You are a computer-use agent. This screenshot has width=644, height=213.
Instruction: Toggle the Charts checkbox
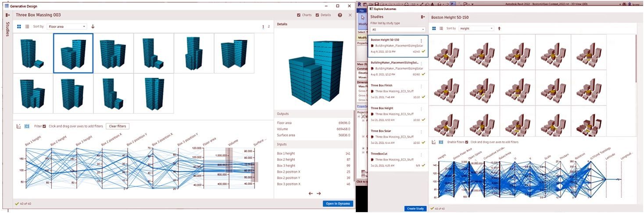point(299,15)
